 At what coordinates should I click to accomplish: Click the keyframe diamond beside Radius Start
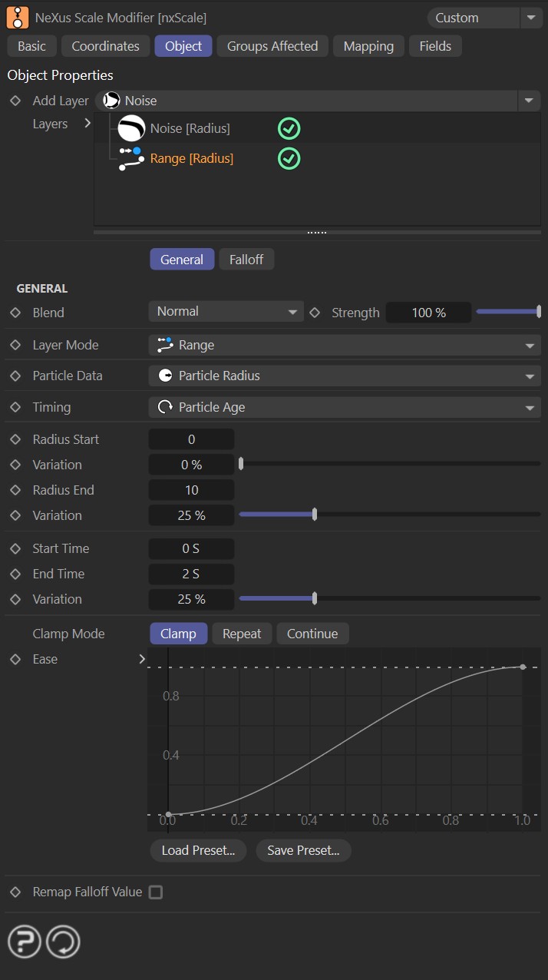click(15, 439)
